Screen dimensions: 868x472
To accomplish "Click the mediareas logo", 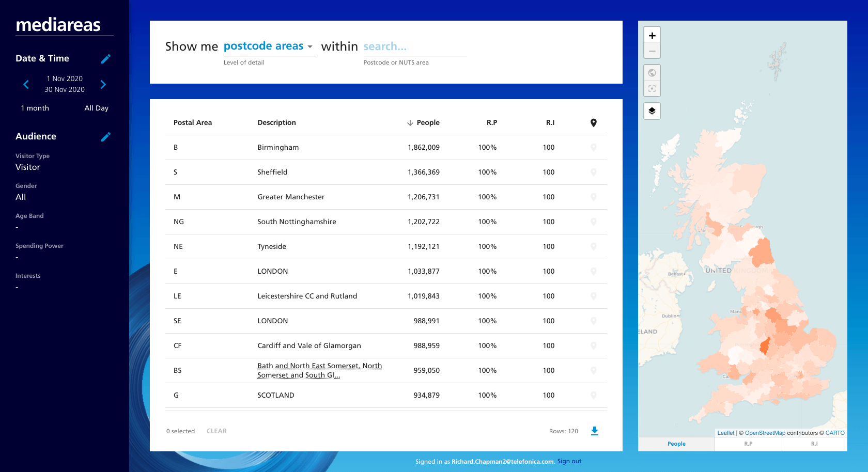I will 58,25.
